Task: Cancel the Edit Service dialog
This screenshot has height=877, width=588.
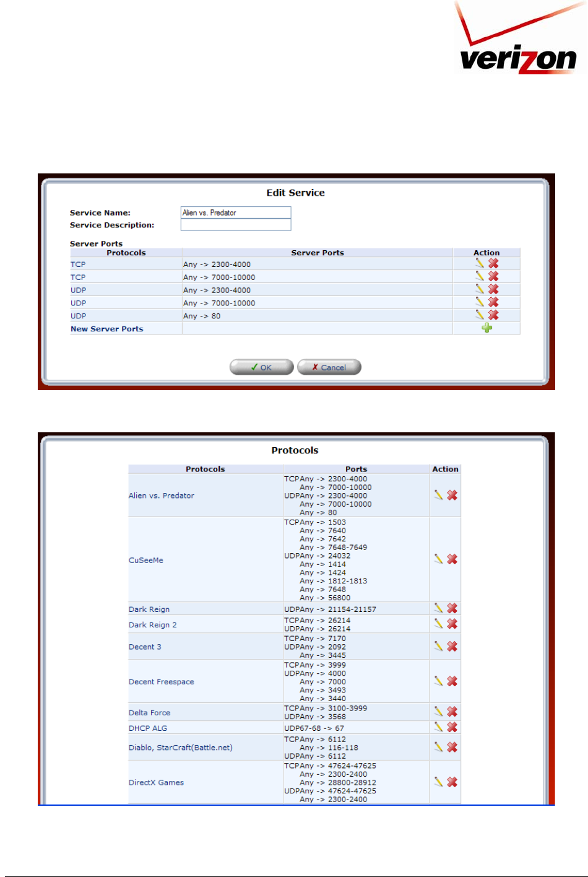Action: pos(329,367)
